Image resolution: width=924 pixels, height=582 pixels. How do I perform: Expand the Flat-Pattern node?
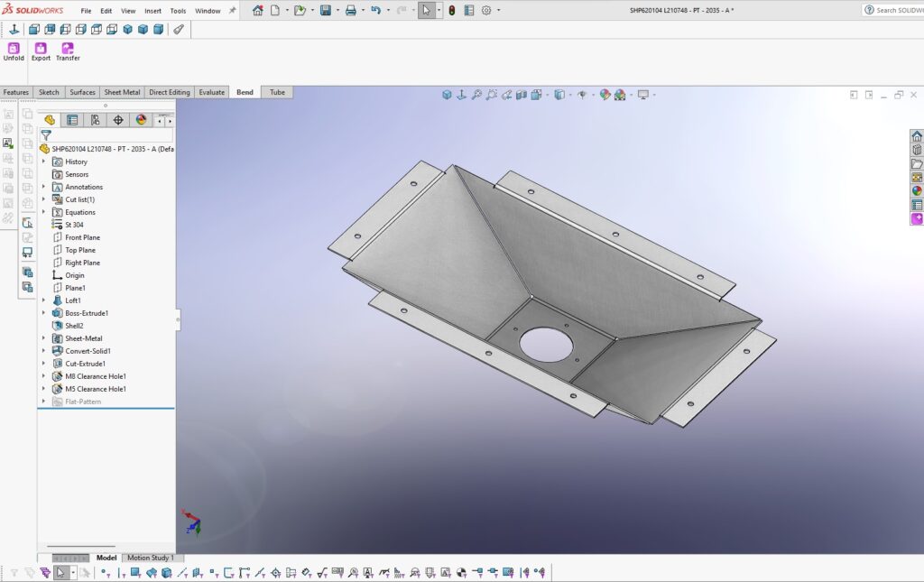pos(43,402)
